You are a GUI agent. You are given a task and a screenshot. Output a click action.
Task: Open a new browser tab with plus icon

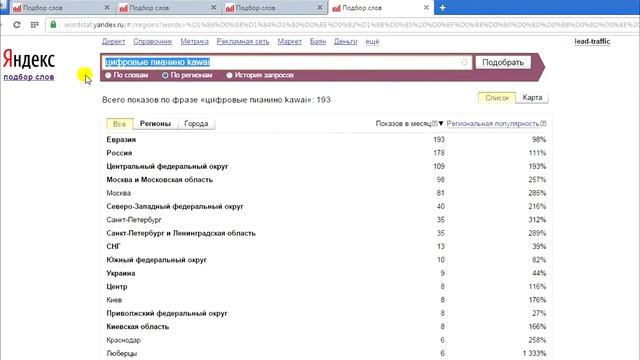pyautogui.click(x=442, y=8)
